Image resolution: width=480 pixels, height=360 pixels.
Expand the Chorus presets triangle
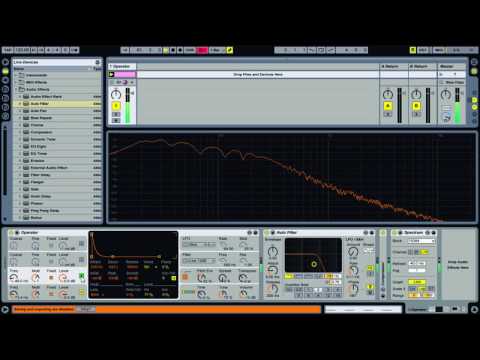click(x=20, y=125)
